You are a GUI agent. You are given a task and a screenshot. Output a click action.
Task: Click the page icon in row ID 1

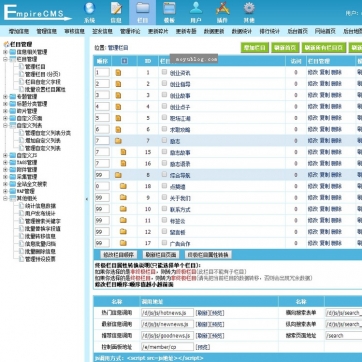point(118,73)
